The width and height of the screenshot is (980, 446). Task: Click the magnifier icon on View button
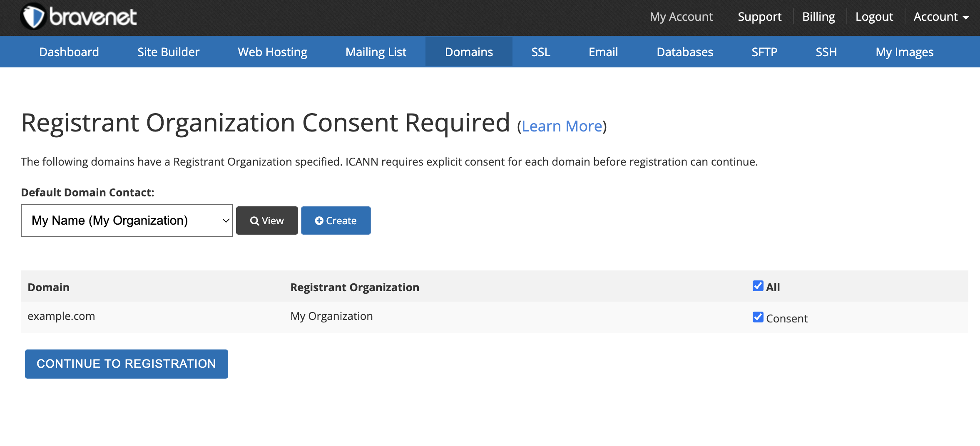pos(254,221)
